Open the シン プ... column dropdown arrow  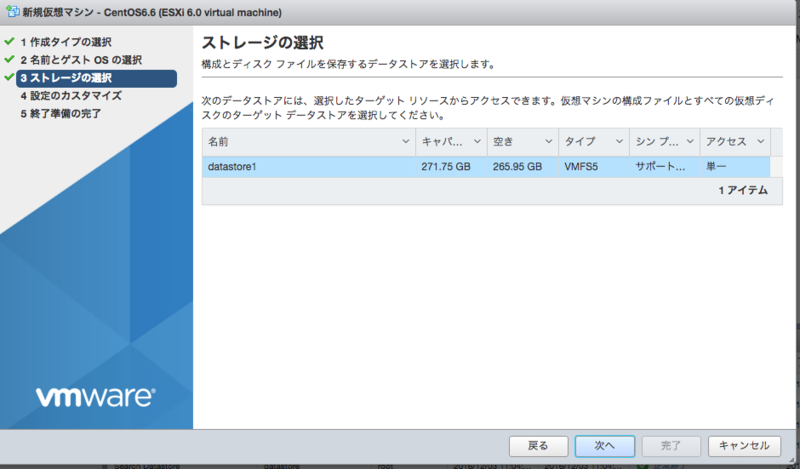[690, 141]
